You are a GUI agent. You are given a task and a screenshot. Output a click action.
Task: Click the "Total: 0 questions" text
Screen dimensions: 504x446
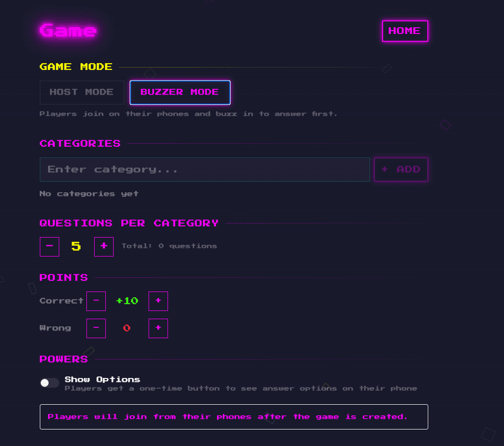click(169, 246)
